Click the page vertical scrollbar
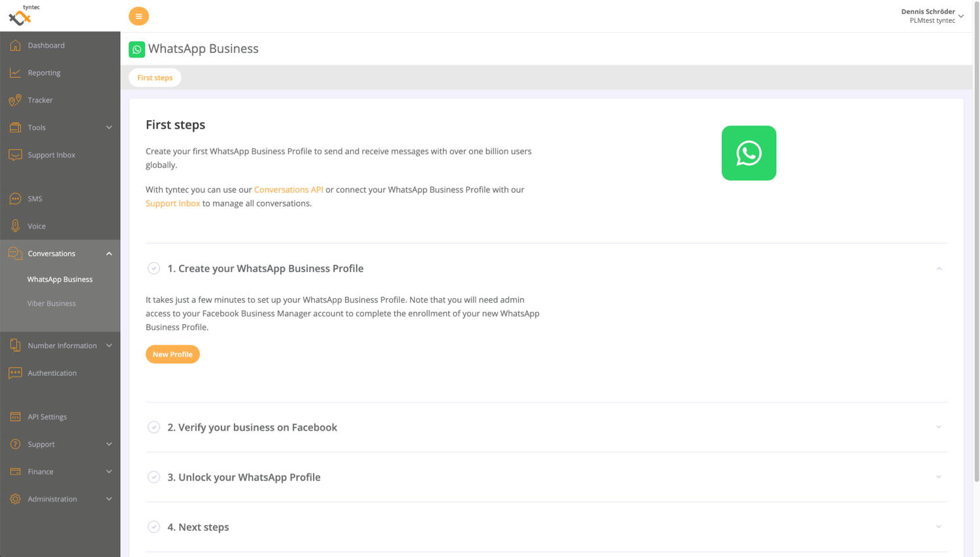The width and height of the screenshot is (980, 557). tap(976, 242)
